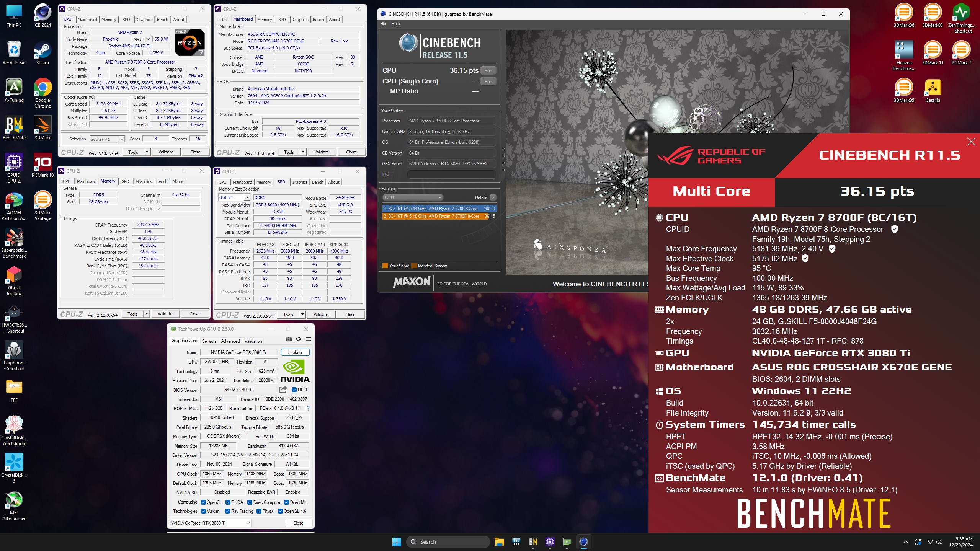The width and height of the screenshot is (980, 551).
Task: Open Tools dropdown arrow in CPU-Z SPD window
Action: coord(302,315)
